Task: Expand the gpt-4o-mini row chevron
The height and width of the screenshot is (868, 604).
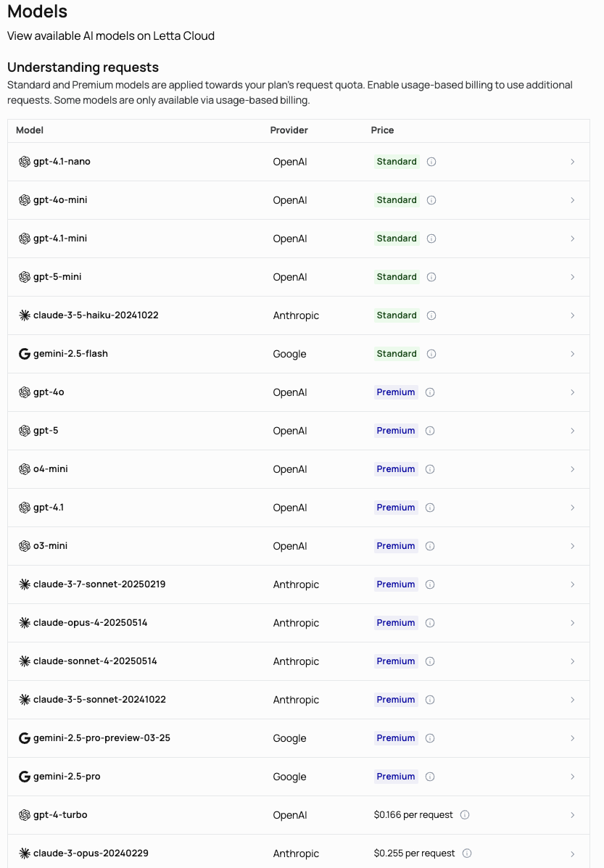Action: 572,200
